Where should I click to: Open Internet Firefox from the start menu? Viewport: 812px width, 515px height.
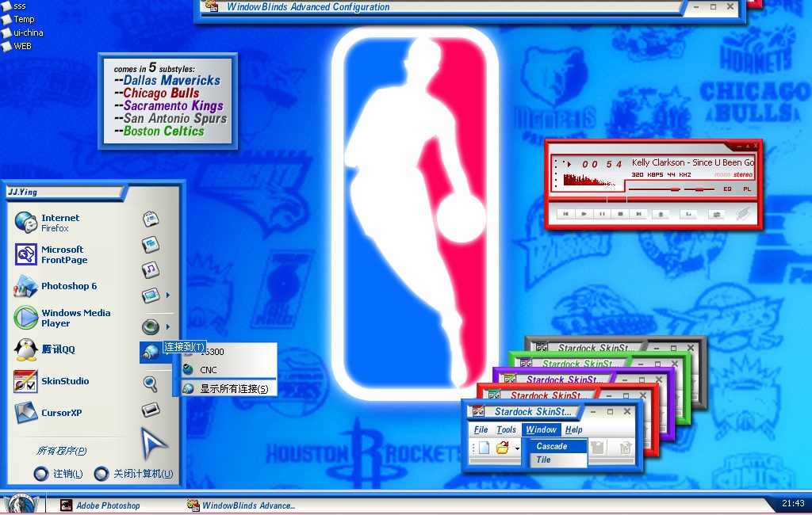48,223
